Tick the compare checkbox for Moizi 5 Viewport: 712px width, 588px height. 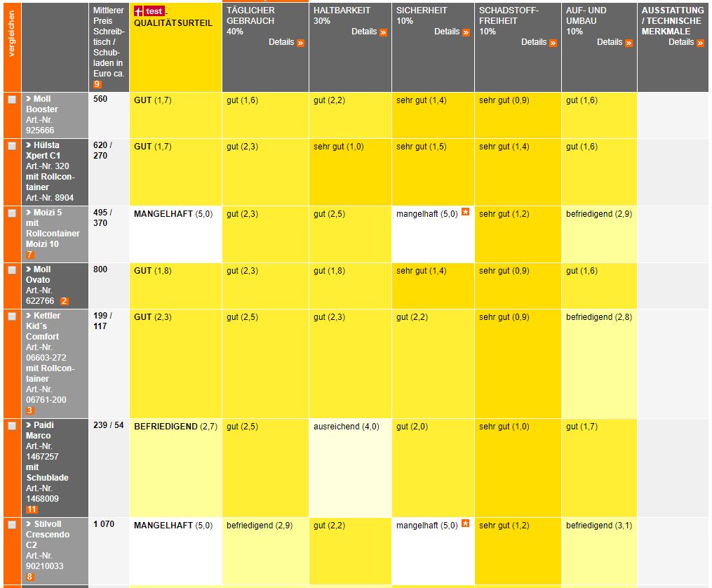[x=12, y=213]
